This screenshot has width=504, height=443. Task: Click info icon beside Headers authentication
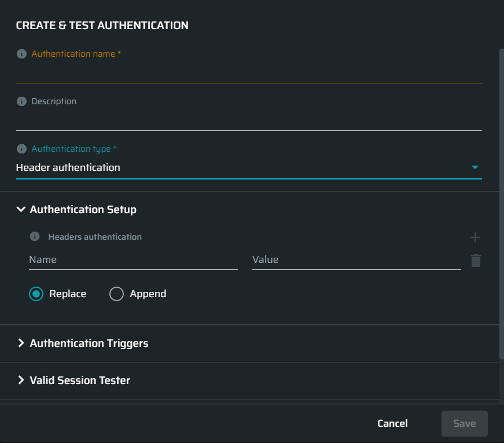click(x=35, y=236)
